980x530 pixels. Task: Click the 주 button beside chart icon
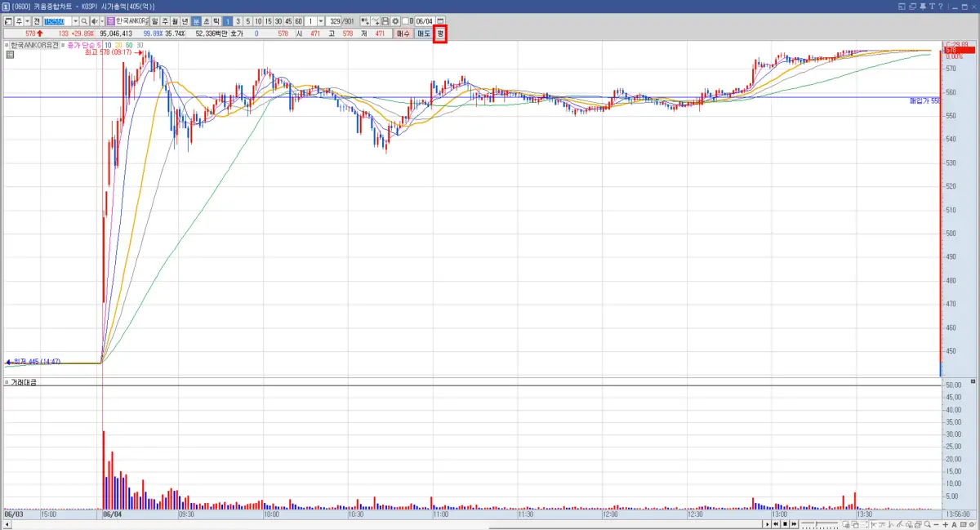(19, 20)
